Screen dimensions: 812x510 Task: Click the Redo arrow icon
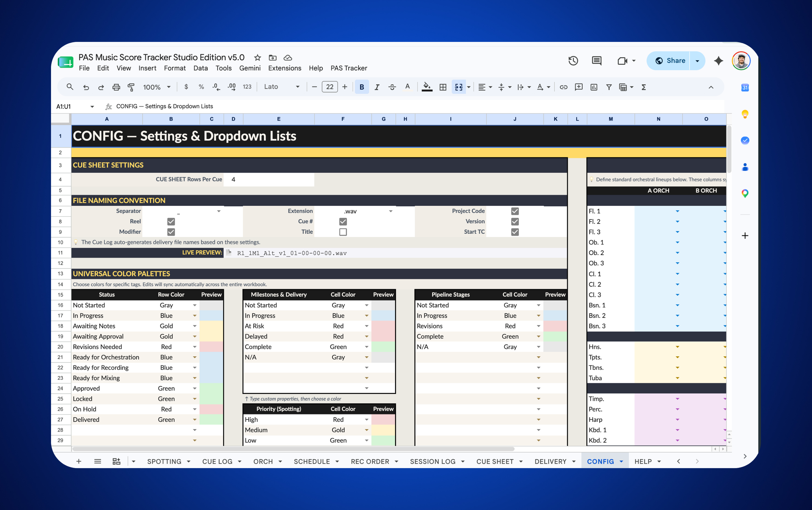point(101,87)
